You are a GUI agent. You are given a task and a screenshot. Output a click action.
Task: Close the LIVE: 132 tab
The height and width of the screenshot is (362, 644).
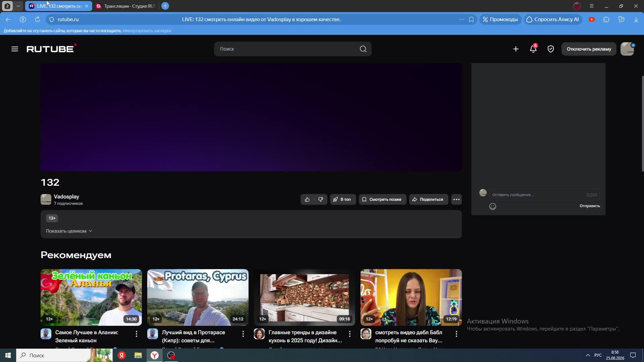click(x=87, y=6)
